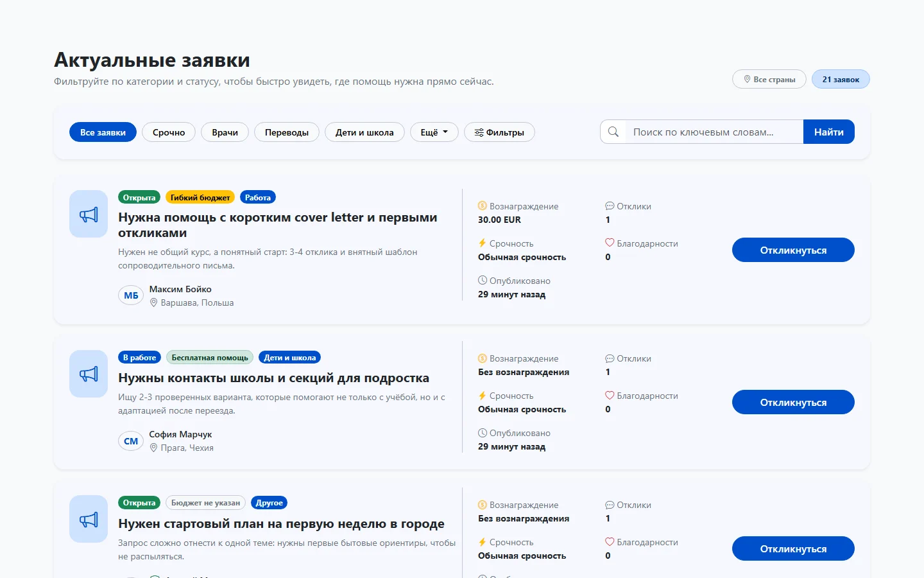The image size is (924, 578).
Task: Click location pin icon next to Прага, Чехия
Action: (x=154, y=448)
